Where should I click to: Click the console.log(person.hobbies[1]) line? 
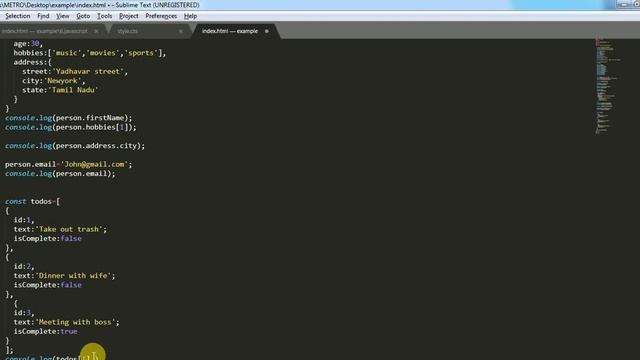[71, 127]
